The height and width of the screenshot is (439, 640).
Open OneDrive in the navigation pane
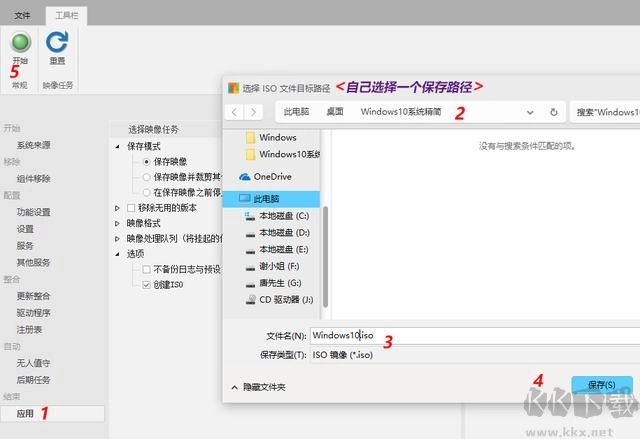(x=264, y=176)
